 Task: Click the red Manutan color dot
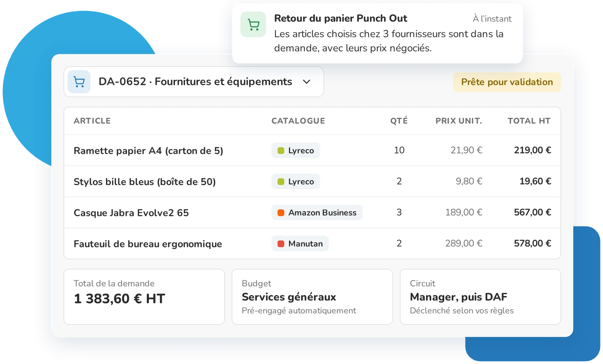(281, 244)
